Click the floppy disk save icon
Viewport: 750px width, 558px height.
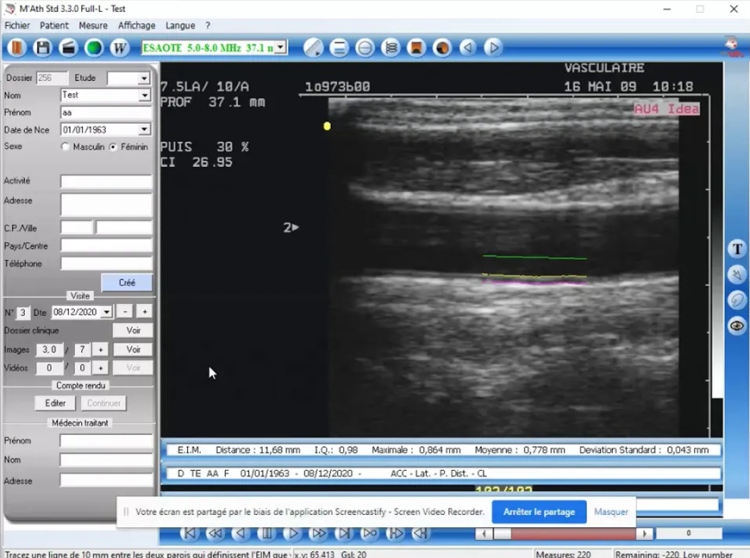[43, 48]
